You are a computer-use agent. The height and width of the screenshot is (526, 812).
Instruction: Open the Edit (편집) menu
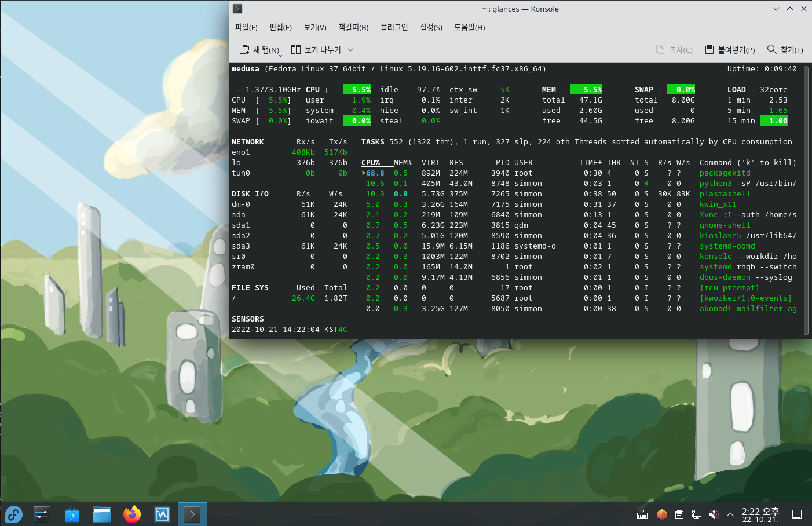(x=280, y=27)
